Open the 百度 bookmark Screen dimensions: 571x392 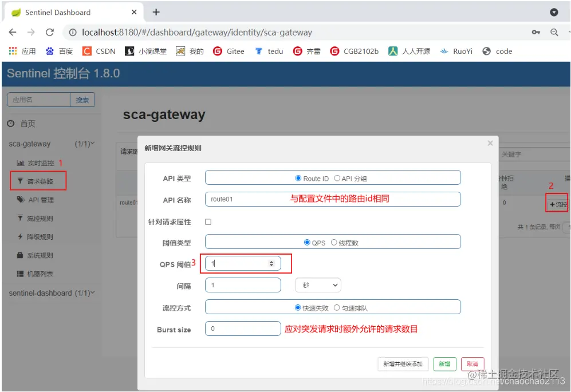pos(60,52)
